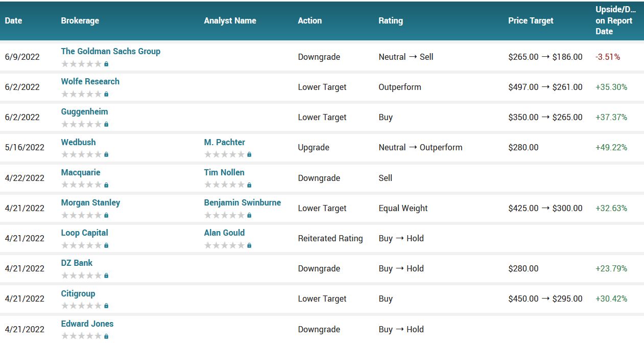The image size is (644, 343).
Task: Click lock icon under Goldman Sachs Group
Action: click(x=106, y=64)
